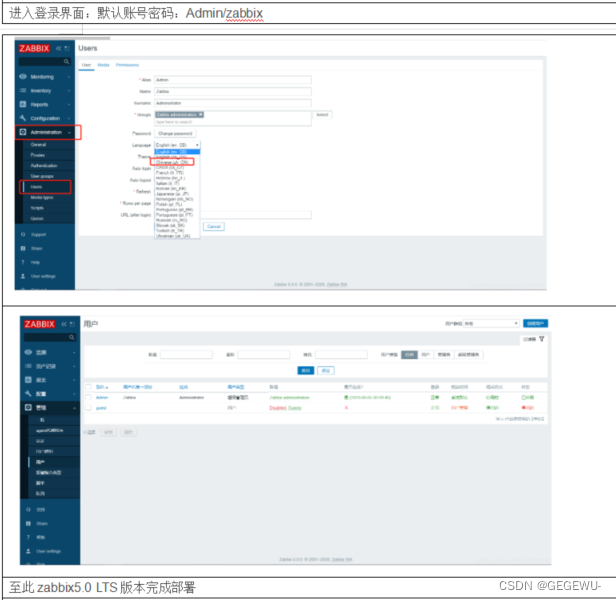Click the Change password button
The width and height of the screenshot is (616, 600).
(x=175, y=134)
